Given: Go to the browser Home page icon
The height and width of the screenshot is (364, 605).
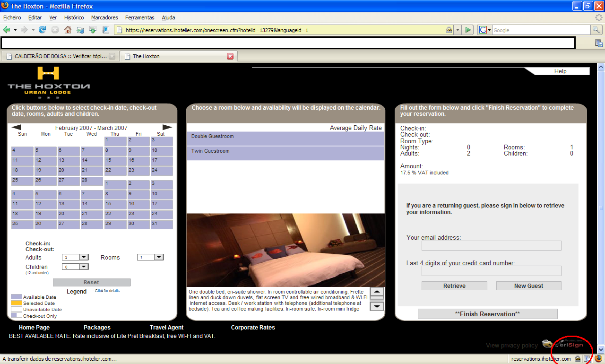Looking at the screenshot, I should tap(68, 30).
